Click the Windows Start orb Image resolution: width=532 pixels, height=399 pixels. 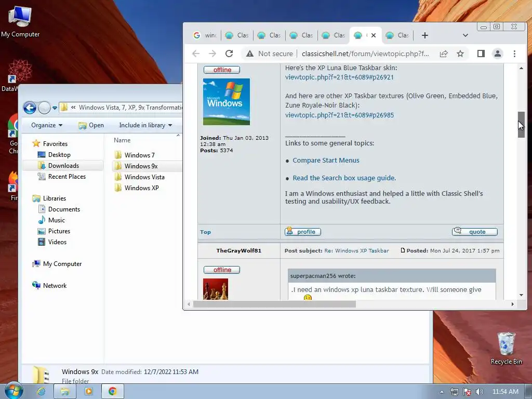[14, 391]
